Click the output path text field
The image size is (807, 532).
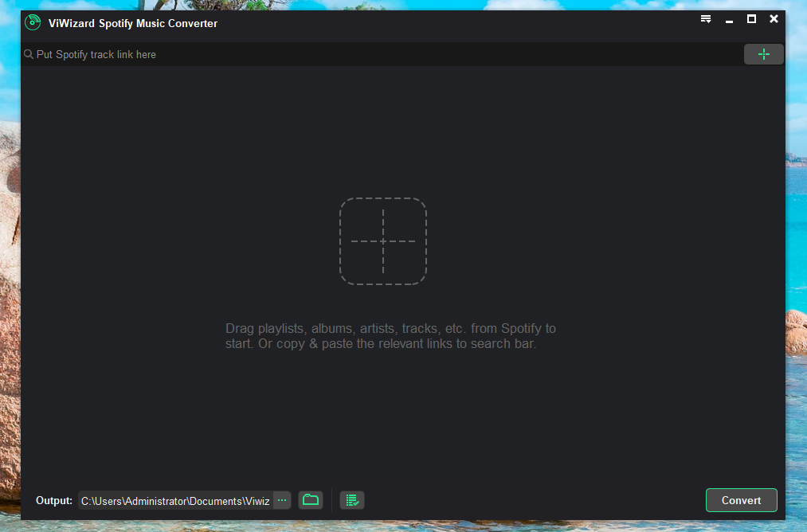click(x=175, y=501)
